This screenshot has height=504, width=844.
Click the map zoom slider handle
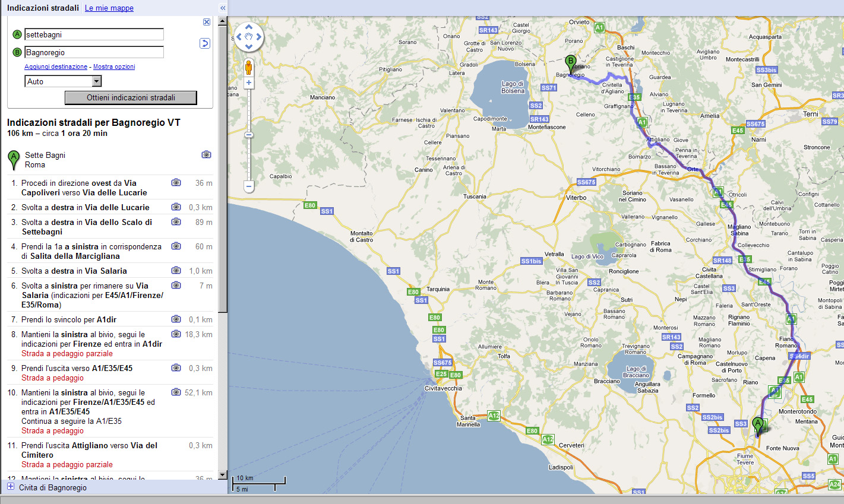[249, 135]
